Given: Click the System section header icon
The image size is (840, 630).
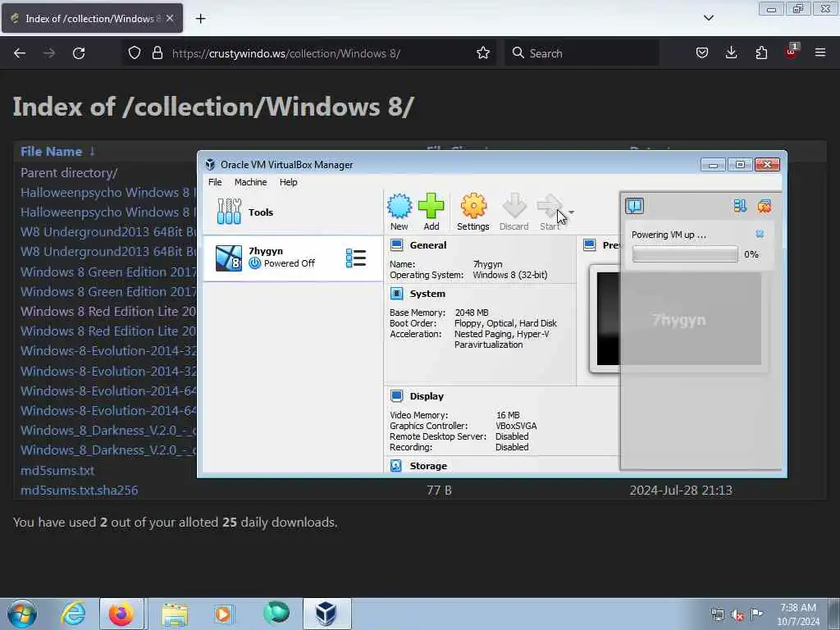Looking at the screenshot, I should click(x=396, y=294).
